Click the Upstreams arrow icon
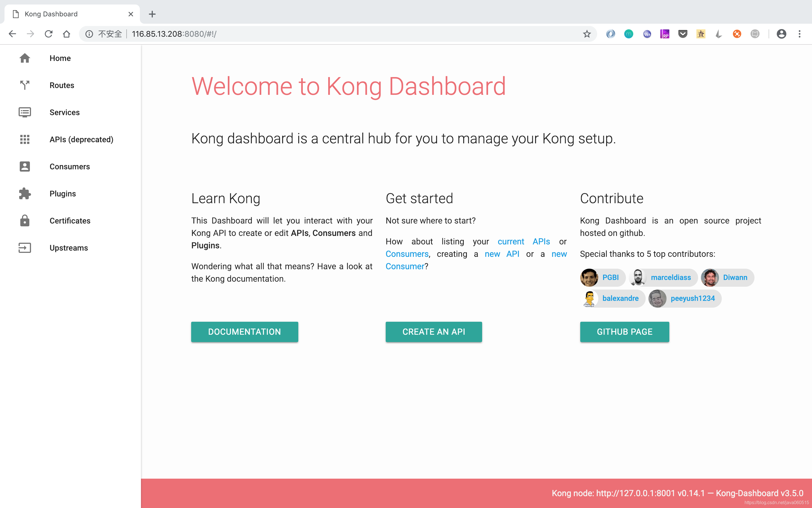Viewport: 812px width, 508px height. [25, 248]
